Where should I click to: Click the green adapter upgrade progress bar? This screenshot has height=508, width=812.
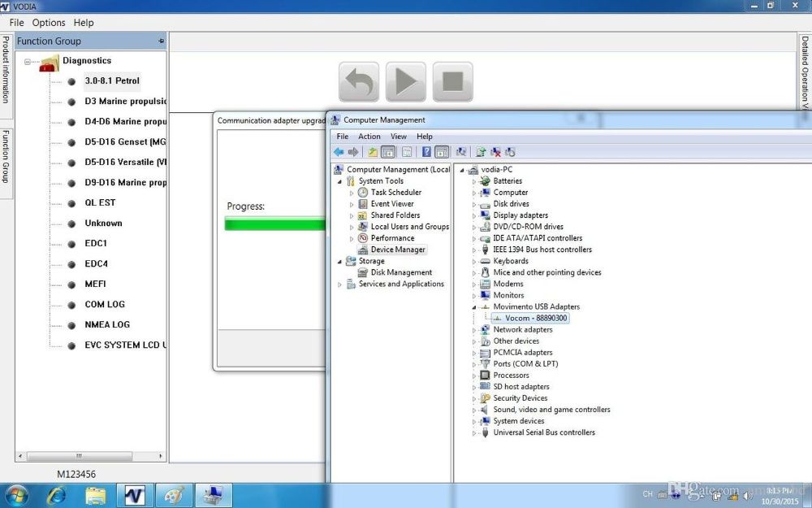click(275, 224)
